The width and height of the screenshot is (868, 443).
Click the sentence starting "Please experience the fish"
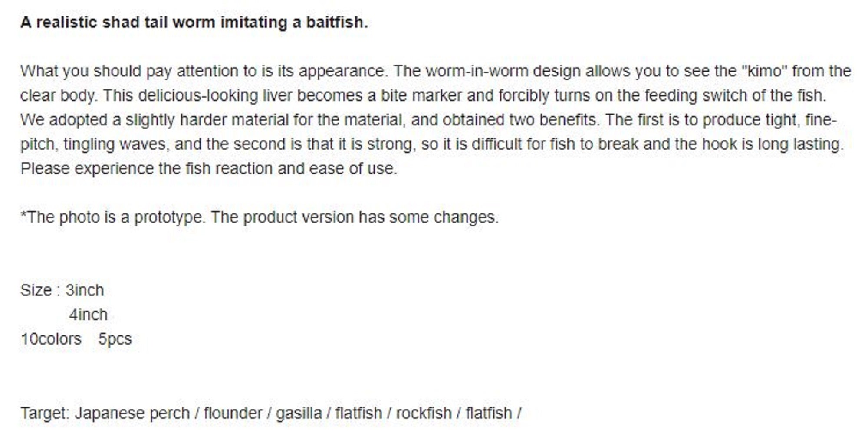tap(209, 168)
